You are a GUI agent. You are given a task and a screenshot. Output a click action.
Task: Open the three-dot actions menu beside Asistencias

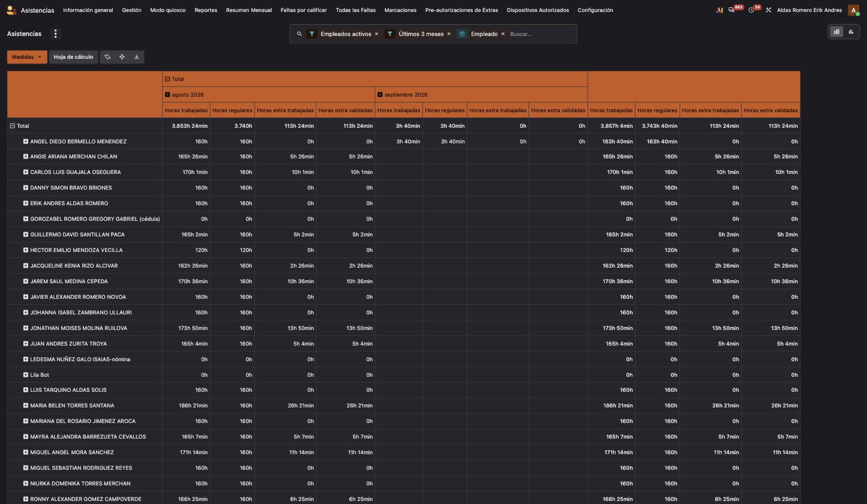pos(55,34)
